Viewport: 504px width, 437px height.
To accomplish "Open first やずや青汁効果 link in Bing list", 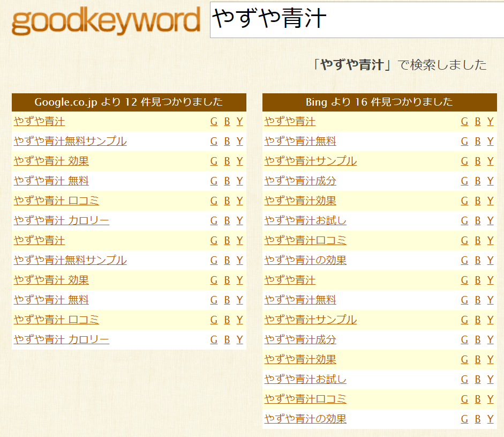I will (x=300, y=201).
